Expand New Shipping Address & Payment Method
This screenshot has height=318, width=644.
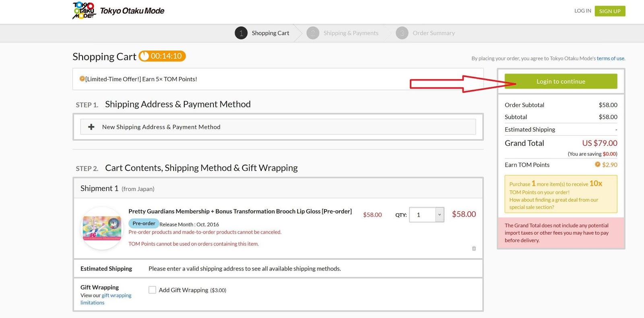(x=278, y=127)
